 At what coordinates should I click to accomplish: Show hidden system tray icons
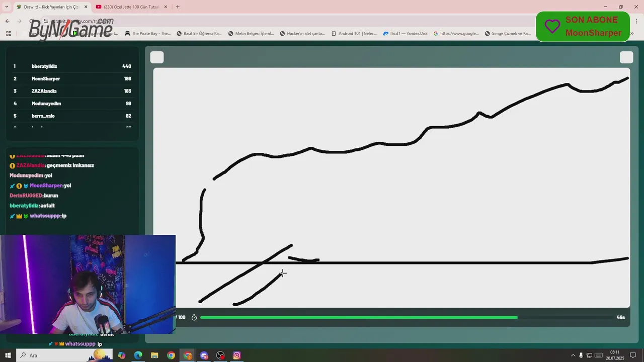573,355
